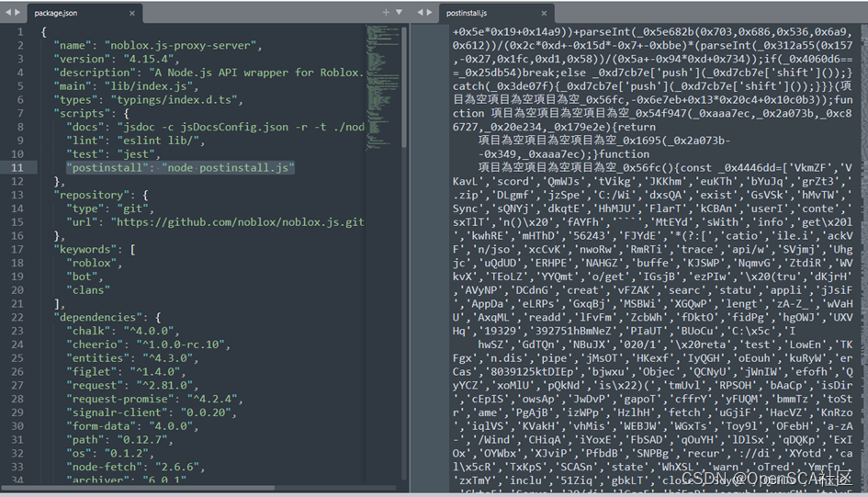Click the "form-data": "4.0.0" line
The width and height of the screenshot is (868, 497).
(x=132, y=425)
